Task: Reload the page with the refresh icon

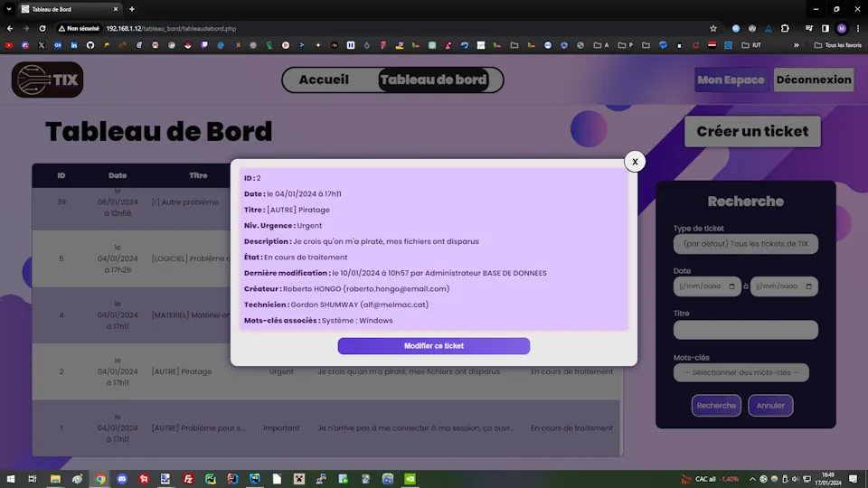Action: coord(42,28)
